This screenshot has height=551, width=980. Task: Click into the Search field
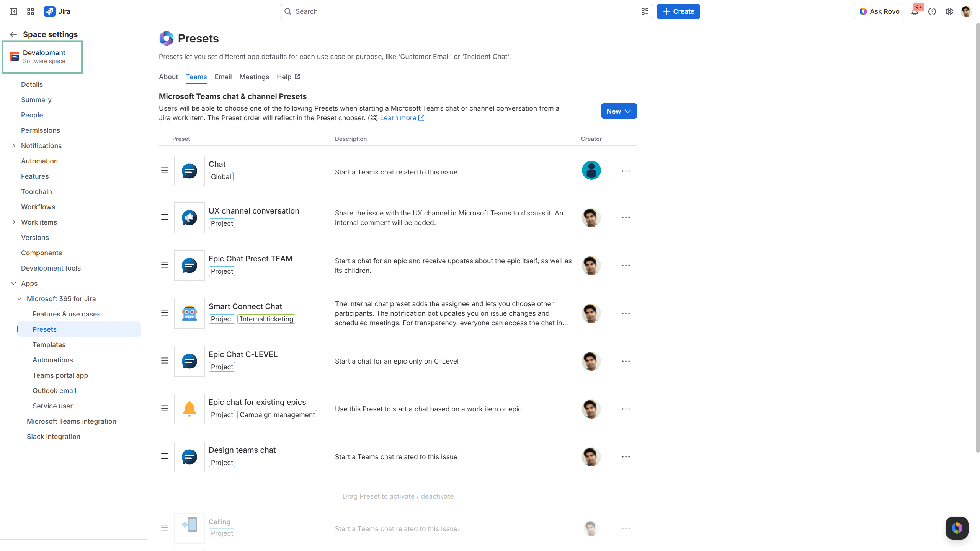click(x=466, y=11)
